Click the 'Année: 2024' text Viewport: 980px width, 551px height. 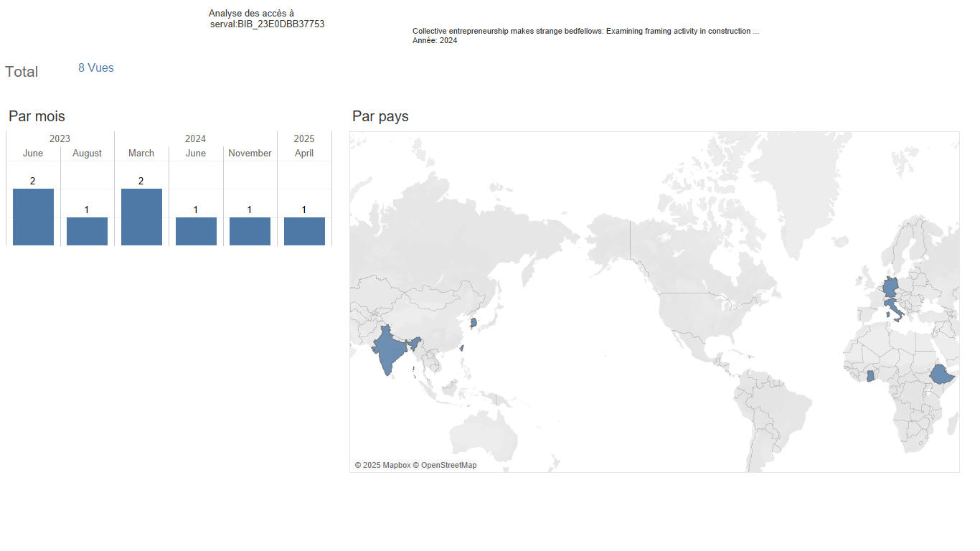point(435,40)
